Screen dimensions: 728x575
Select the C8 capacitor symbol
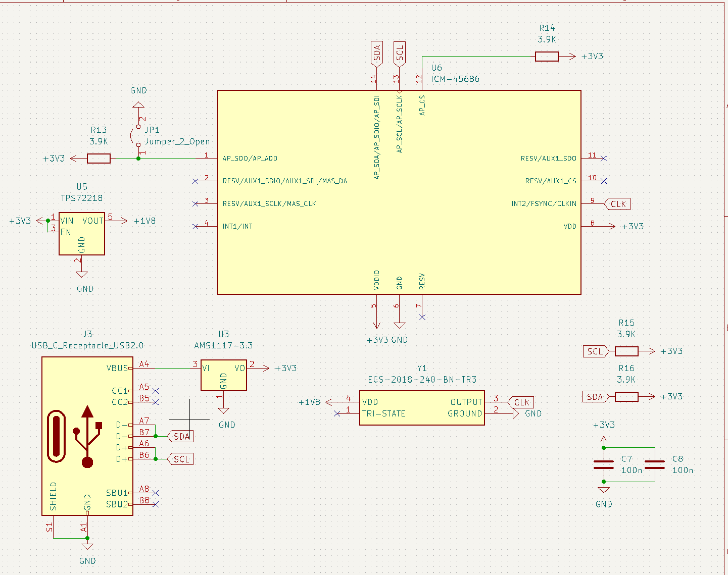pos(655,465)
